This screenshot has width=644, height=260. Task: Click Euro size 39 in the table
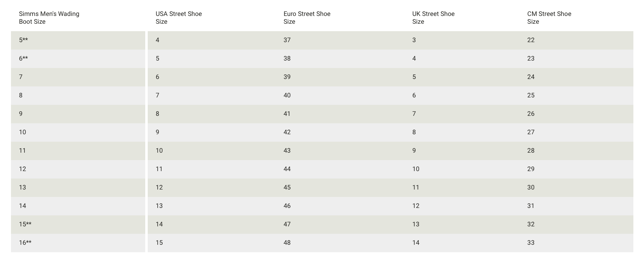pyautogui.click(x=287, y=77)
